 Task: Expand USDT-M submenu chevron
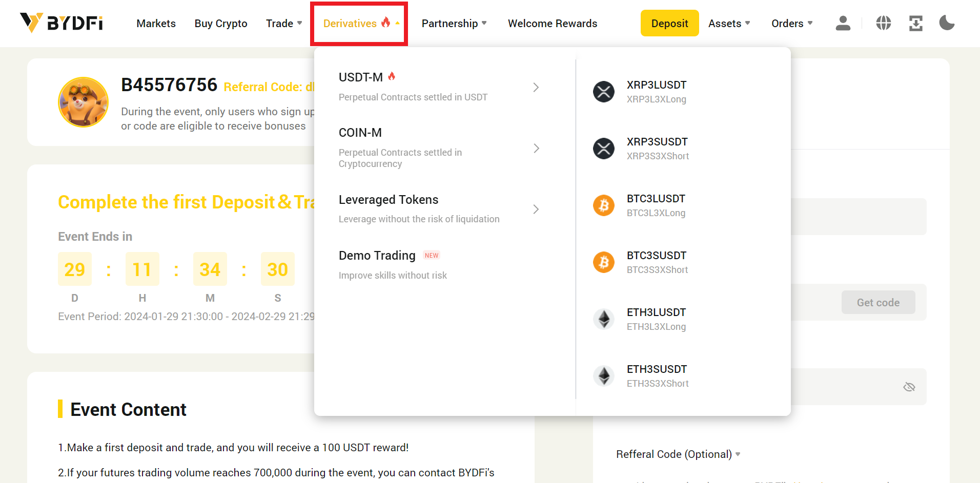[536, 88]
